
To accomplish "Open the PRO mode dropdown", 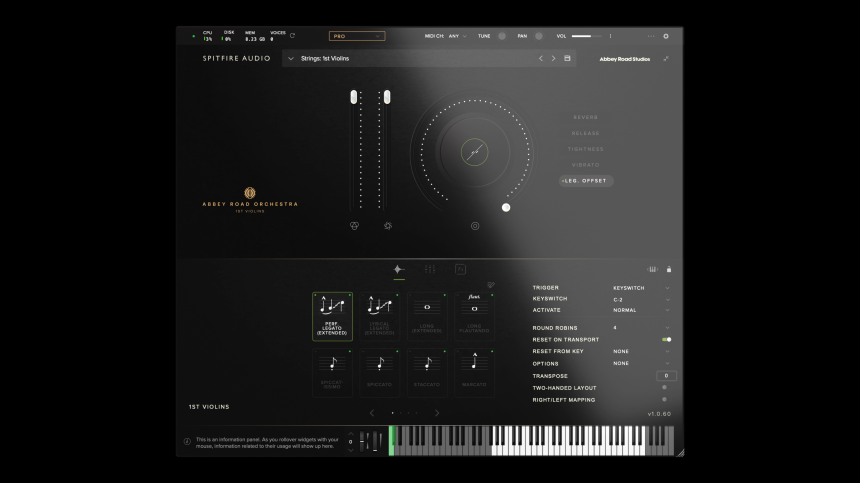I will 357,36.
